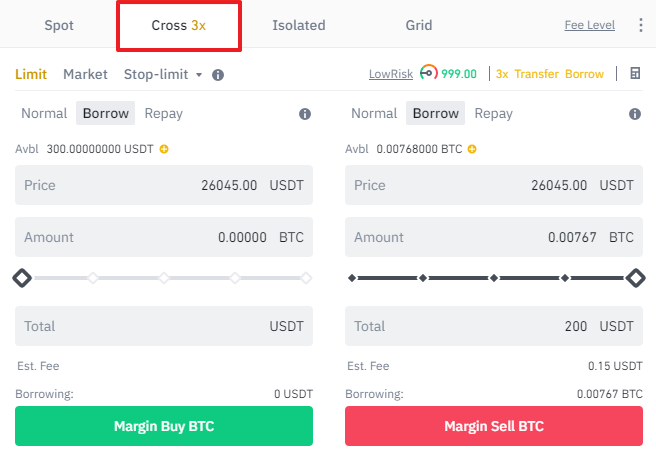Click the plus icon next to USDT balance
656x461 pixels.
tap(164, 149)
